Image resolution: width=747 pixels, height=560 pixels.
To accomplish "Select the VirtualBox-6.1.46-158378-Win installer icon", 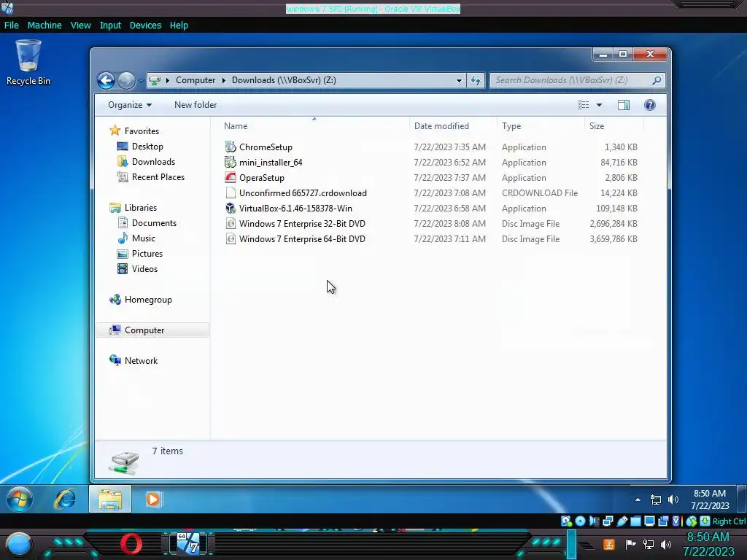I will click(231, 208).
